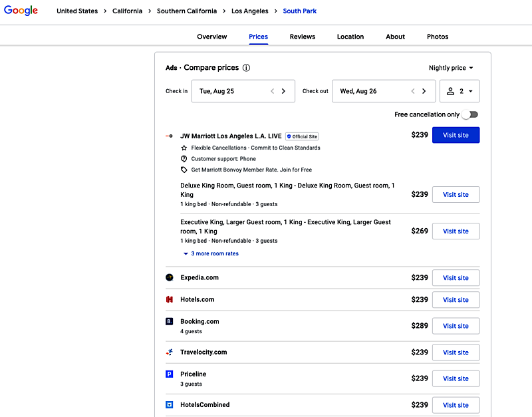Open the guest count dropdown
532x417 pixels.
(x=460, y=91)
